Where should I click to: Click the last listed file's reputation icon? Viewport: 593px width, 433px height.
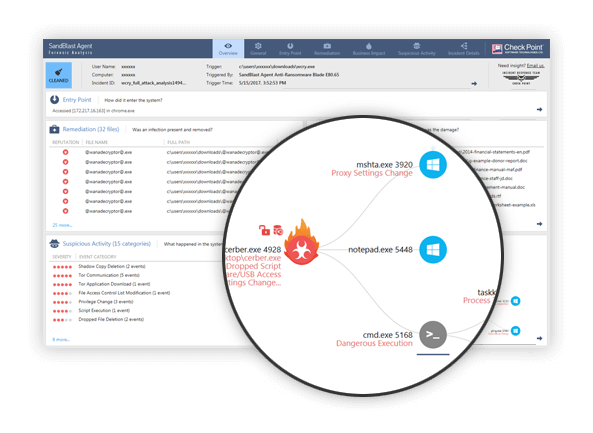pos(65,211)
